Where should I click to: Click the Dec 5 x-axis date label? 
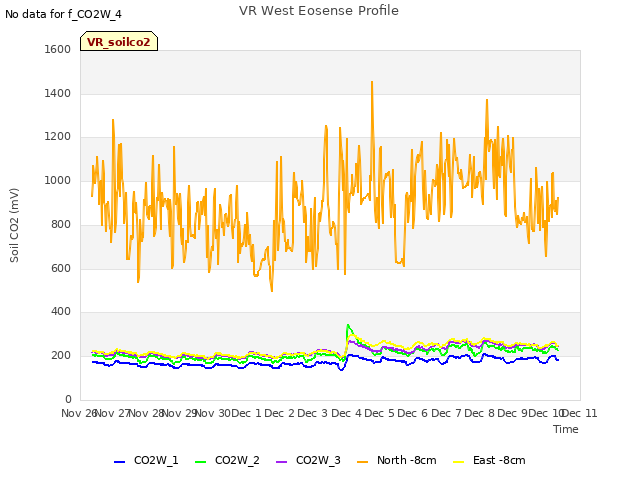(x=380, y=413)
